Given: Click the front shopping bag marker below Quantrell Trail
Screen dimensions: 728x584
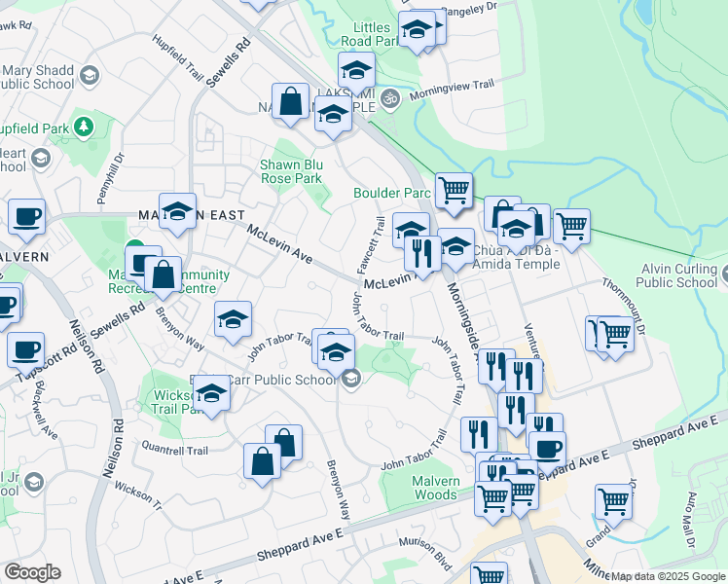Looking at the screenshot, I should click(263, 462).
